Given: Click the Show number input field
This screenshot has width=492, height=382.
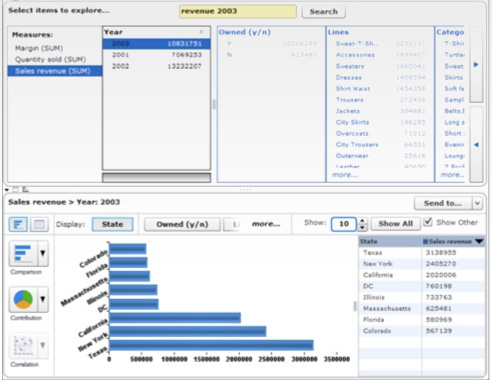Looking at the screenshot, I should (344, 224).
